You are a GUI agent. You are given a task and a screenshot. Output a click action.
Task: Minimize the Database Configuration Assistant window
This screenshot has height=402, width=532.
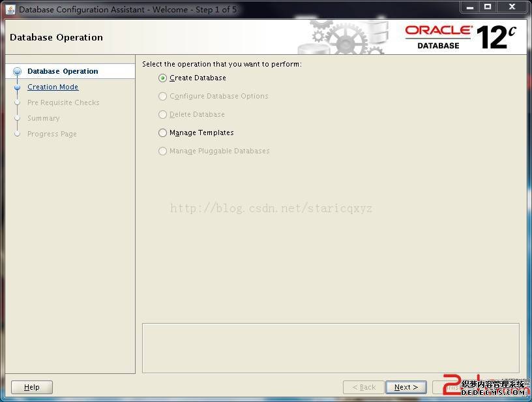tap(469, 7)
